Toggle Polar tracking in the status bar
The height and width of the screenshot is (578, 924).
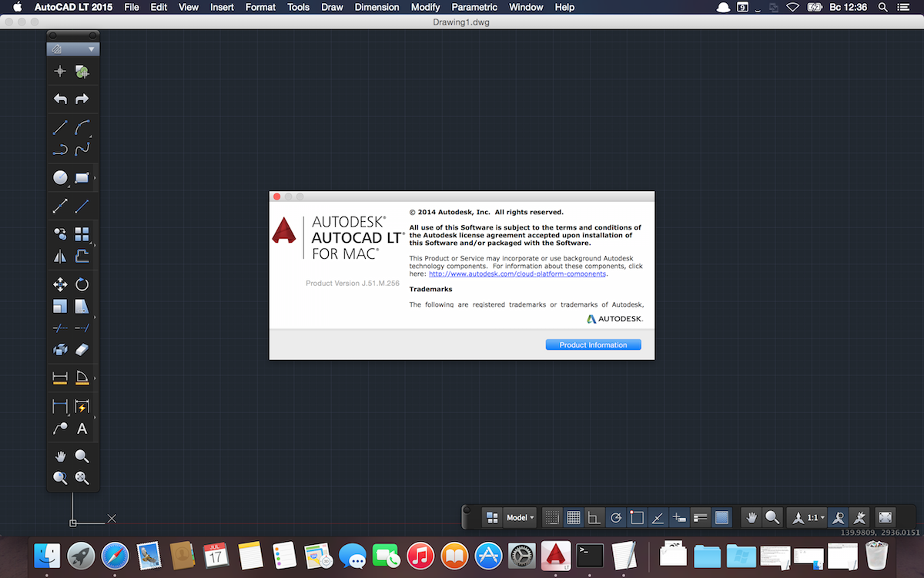(x=615, y=518)
